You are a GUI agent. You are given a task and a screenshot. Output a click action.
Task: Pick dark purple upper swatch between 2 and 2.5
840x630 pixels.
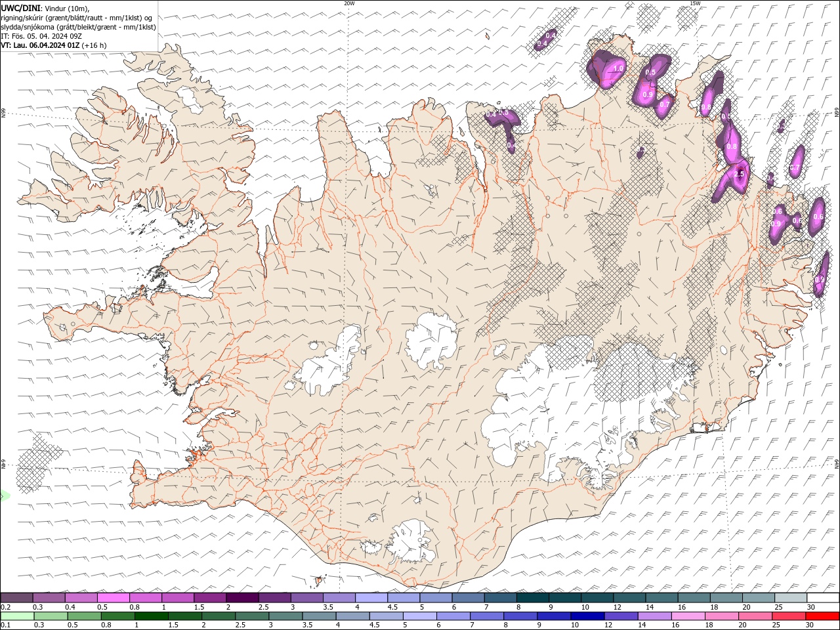[242, 598]
